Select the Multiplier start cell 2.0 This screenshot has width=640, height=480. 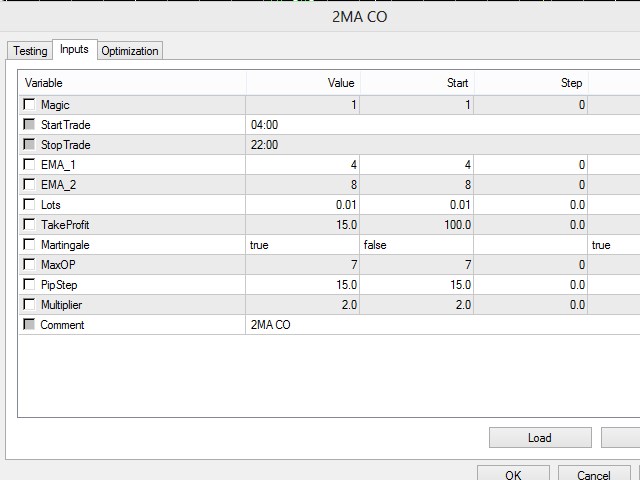click(x=417, y=305)
